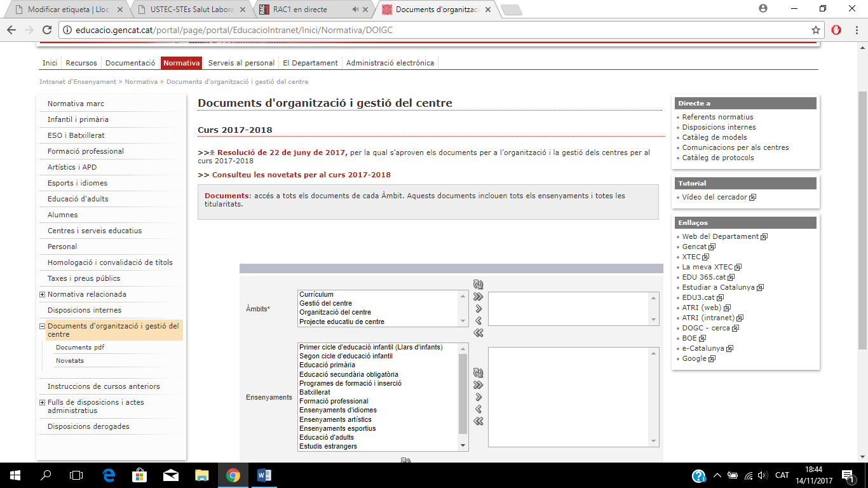
Task: Go back to the previous page
Action: coord(11,30)
